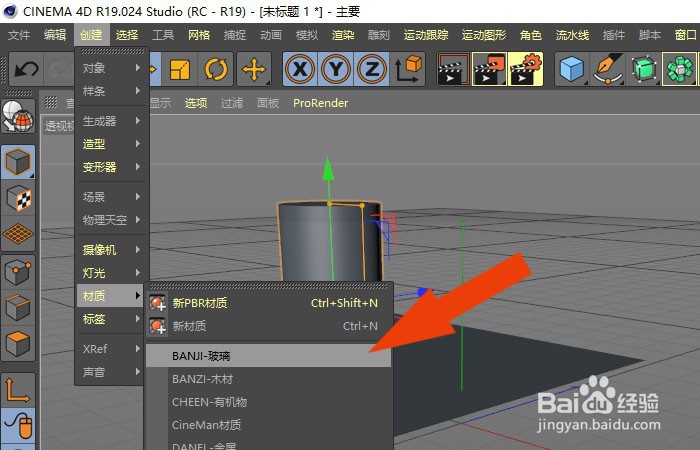Viewport: 700px width, 450px height.
Task: Toggle the Tweak mode mouse icon
Action: [18, 425]
